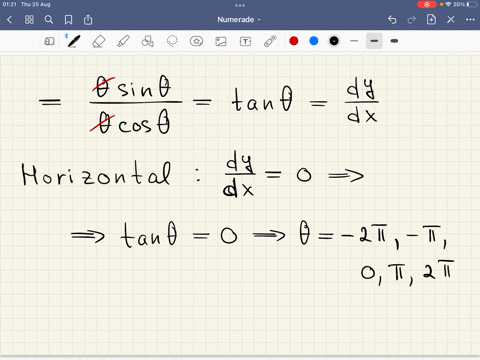This screenshot has height=360, width=480.
Task: Select the Lasso selection tool
Action: [x=172, y=41]
